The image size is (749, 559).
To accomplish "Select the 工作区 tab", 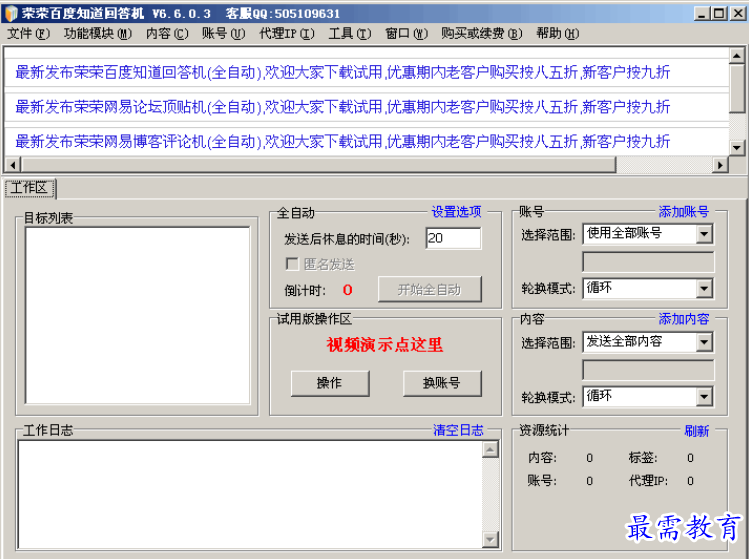I will coord(30,188).
